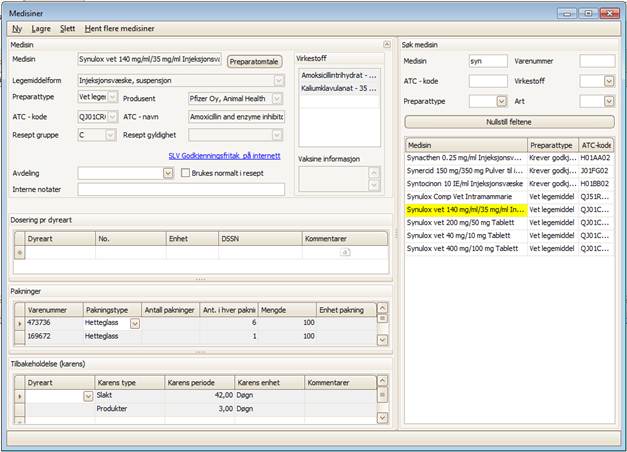627x452 pixels.
Task: Click the Ny menu item
Action: click(x=17, y=29)
